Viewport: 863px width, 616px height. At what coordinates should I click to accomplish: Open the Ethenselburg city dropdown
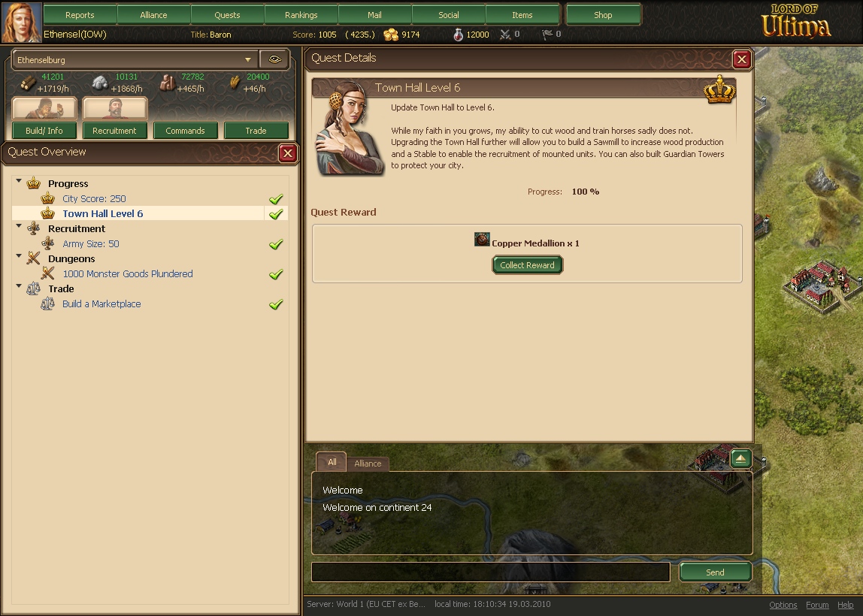(135, 59)
